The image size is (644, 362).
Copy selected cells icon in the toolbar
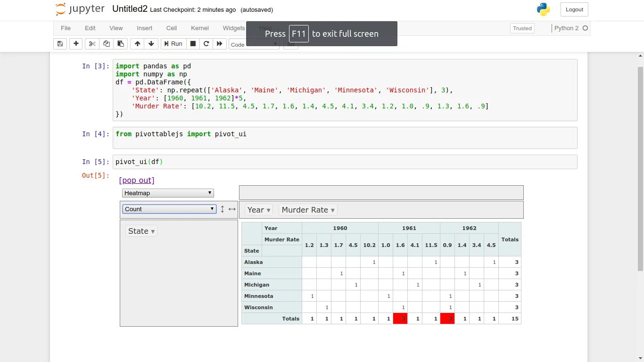[x=107, y=44]
